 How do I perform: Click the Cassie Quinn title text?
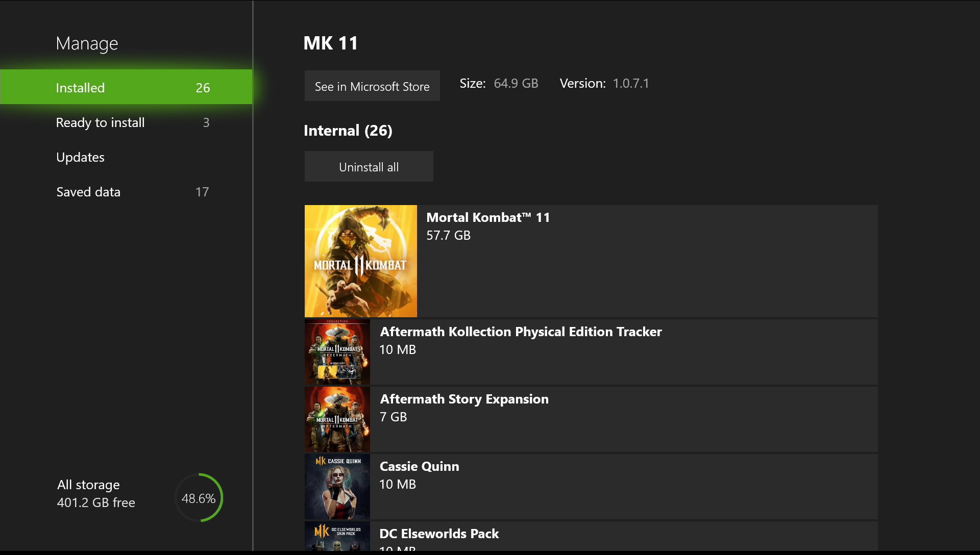click(419, 466)
